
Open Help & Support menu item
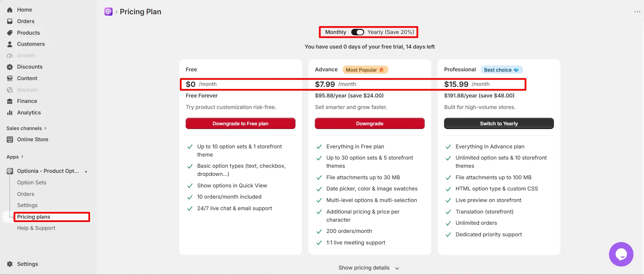pyautogui.click(x=36, y=228)
